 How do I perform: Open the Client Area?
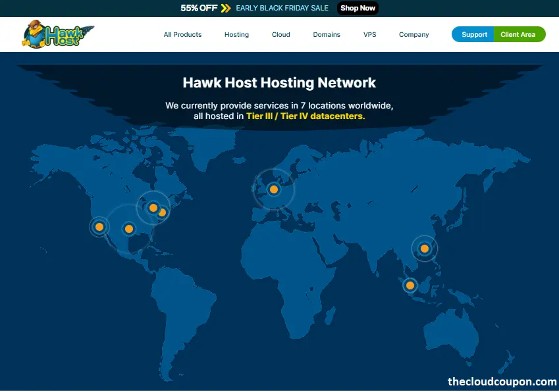519,34
